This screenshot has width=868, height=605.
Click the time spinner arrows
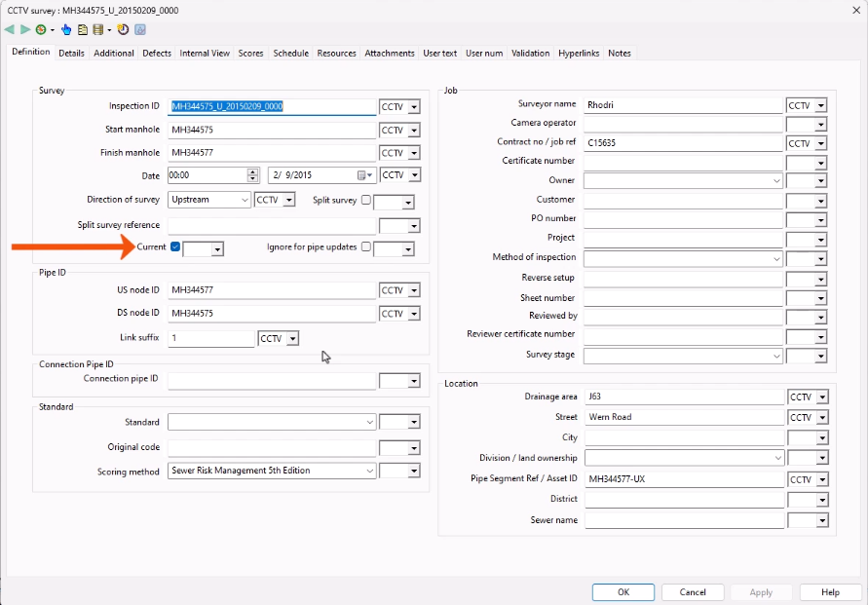pyautogui.click(x=253, y=175)
